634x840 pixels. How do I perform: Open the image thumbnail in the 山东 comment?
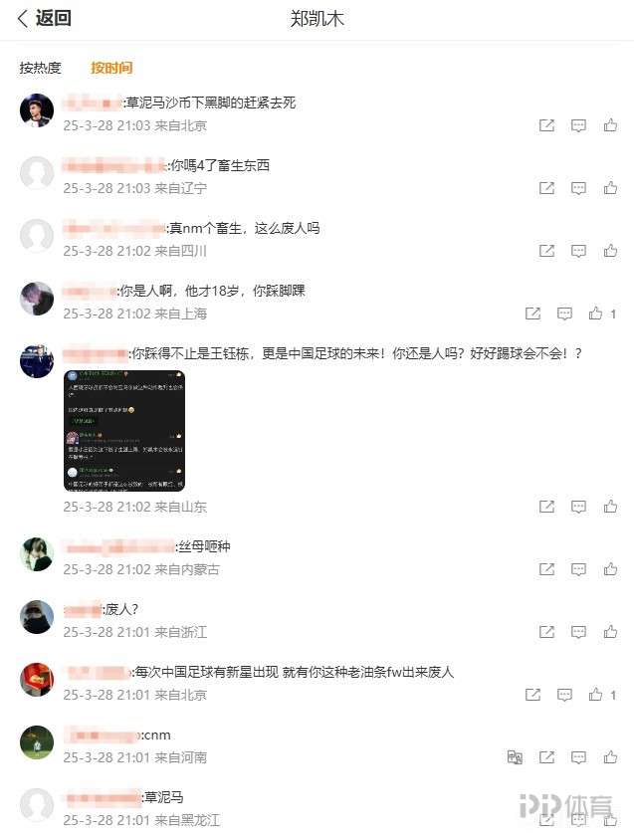click(x=124, y=431)
